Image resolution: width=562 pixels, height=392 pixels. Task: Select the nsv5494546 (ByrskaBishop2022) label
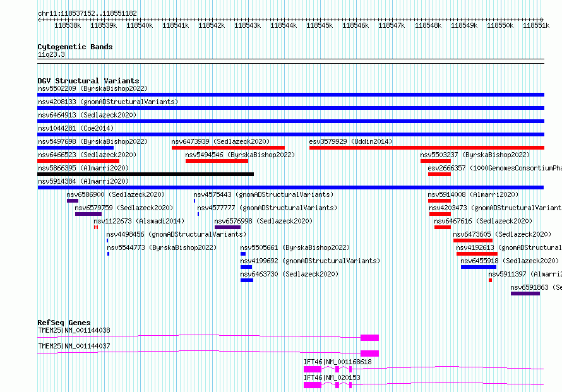240,155
